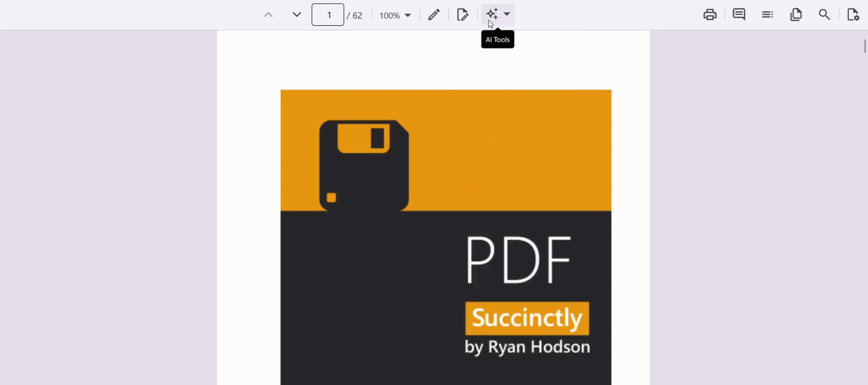Go to the previous page arrow
Viewport: 868px width, 385px height.
click(269, 15)
